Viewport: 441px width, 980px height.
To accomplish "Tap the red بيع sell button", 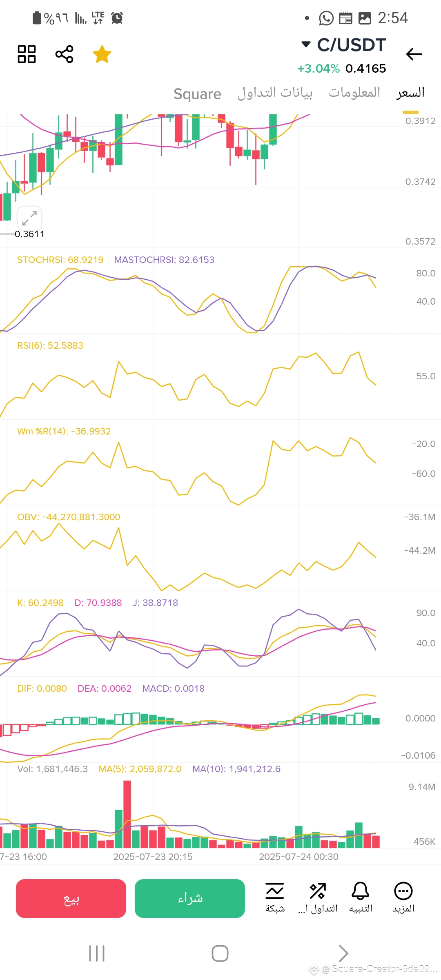I will (x=71, y=898).
